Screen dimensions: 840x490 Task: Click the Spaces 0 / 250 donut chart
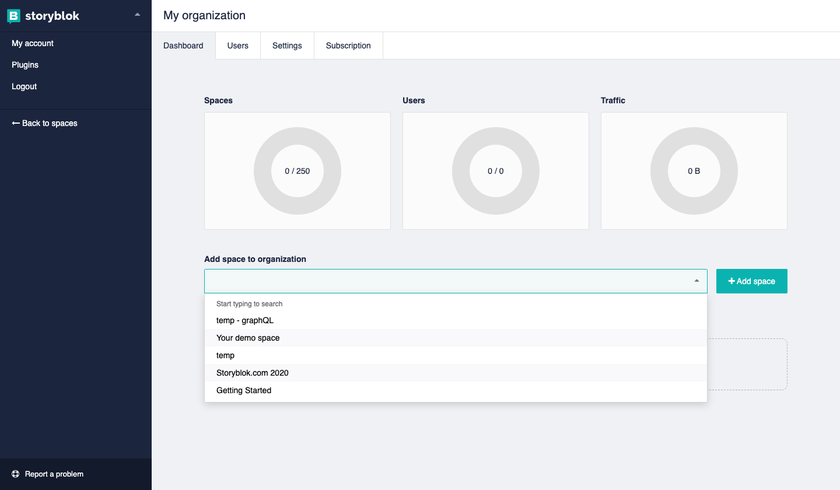(297, 171)
